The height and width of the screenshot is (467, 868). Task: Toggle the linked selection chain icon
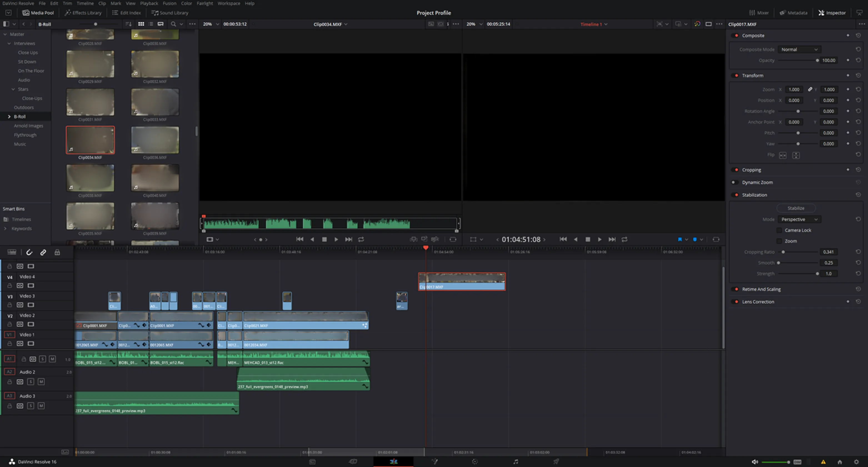[43, 252]
